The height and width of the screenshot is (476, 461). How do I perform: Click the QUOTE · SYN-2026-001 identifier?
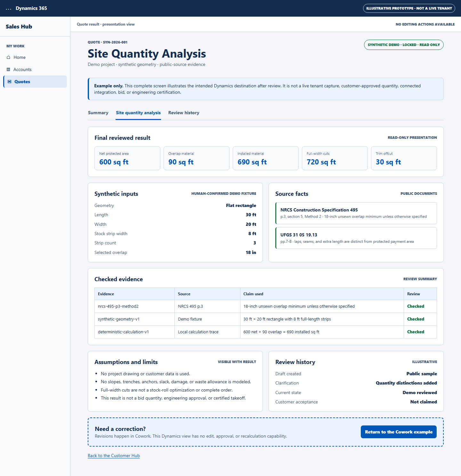click(x=108, y=42)
